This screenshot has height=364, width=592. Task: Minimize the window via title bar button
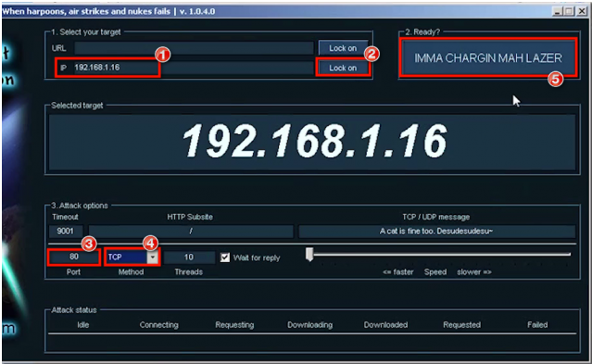coord(558,11)
